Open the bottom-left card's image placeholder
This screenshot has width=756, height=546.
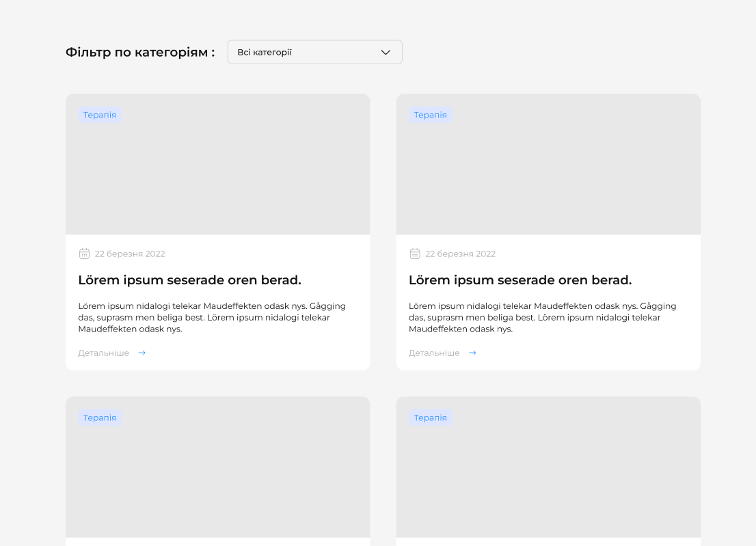coord(218,467)
